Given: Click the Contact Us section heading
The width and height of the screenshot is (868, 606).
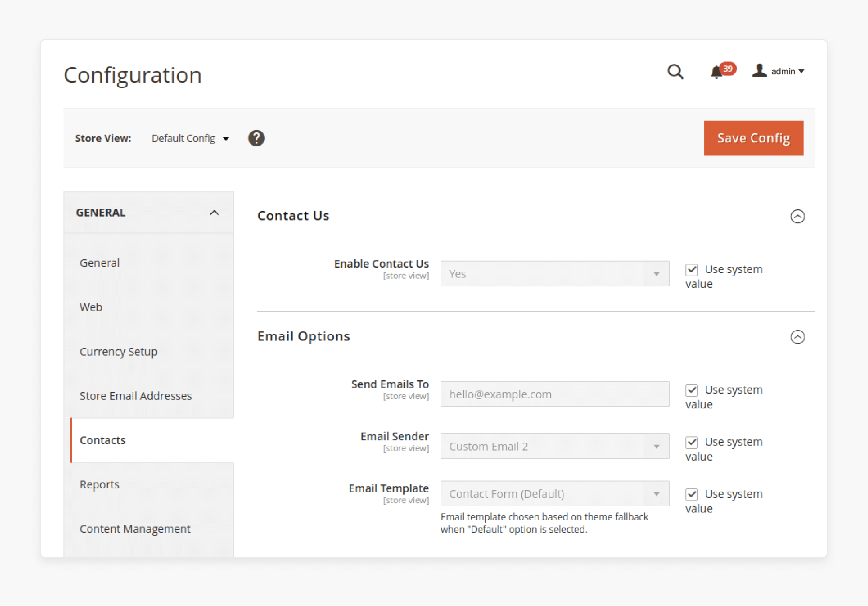Looking at the screenshot, I should [293, 216].
